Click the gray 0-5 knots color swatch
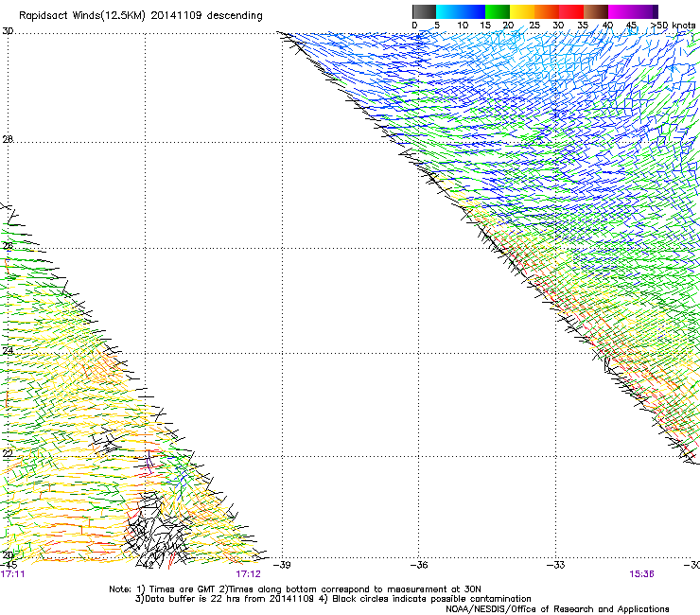 pyautogui.click(x=424, y=11)
